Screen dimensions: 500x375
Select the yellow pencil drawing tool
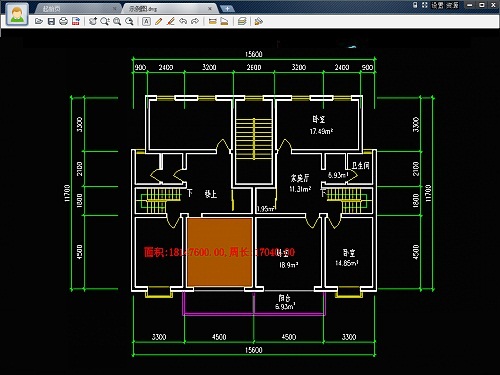(158, 22)
